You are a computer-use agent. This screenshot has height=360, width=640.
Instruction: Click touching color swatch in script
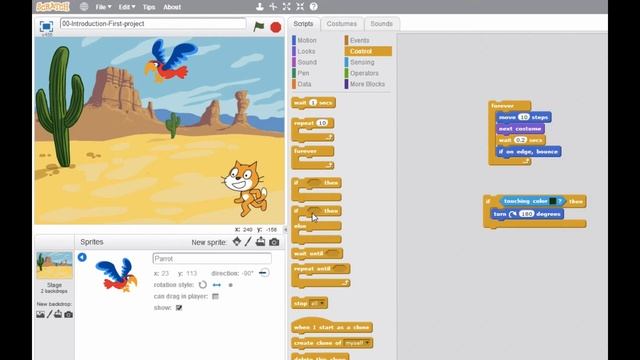tap(553, 201)
